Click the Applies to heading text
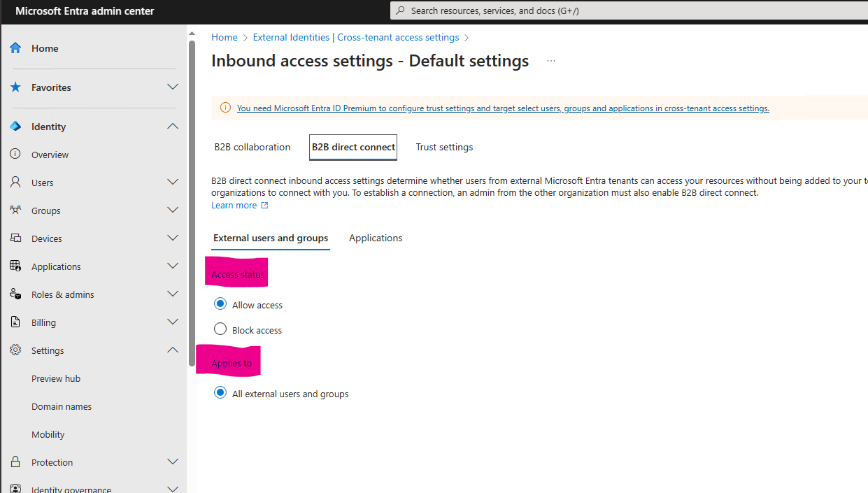This screenshot has height=493, width=868. click(x=232, y=363)
